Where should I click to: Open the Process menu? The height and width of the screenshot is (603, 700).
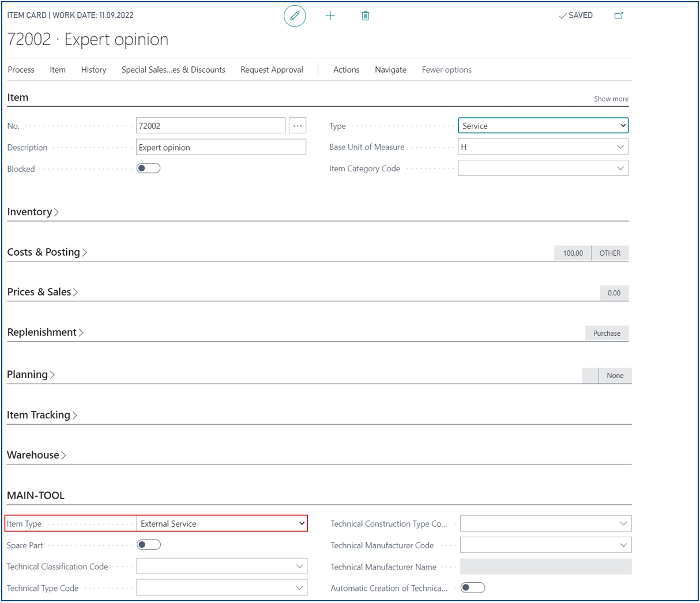tap(21, 70)
